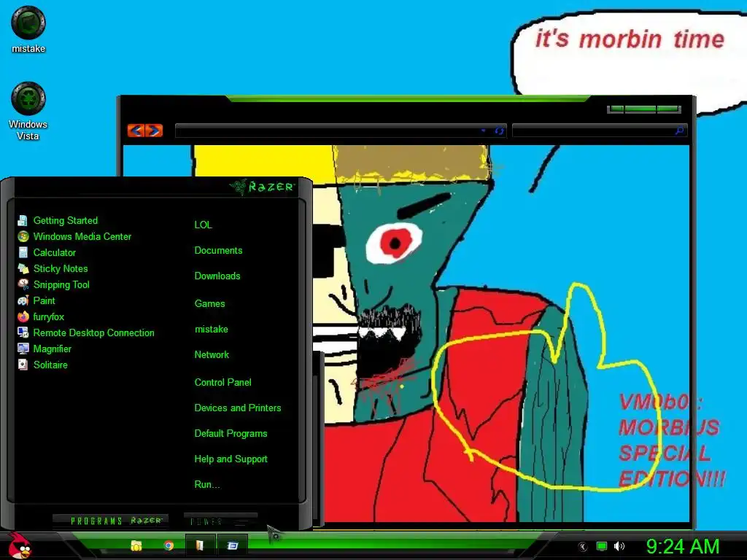
Task: Open the mistake start menu link
Action: pyautogui.click(x=211, y=329)
